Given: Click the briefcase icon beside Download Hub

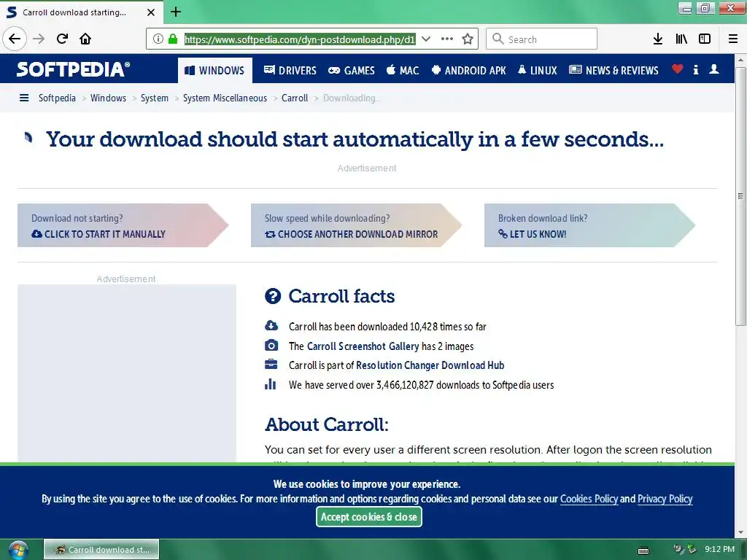Looking at the screenshot, I should pos(271,365).
